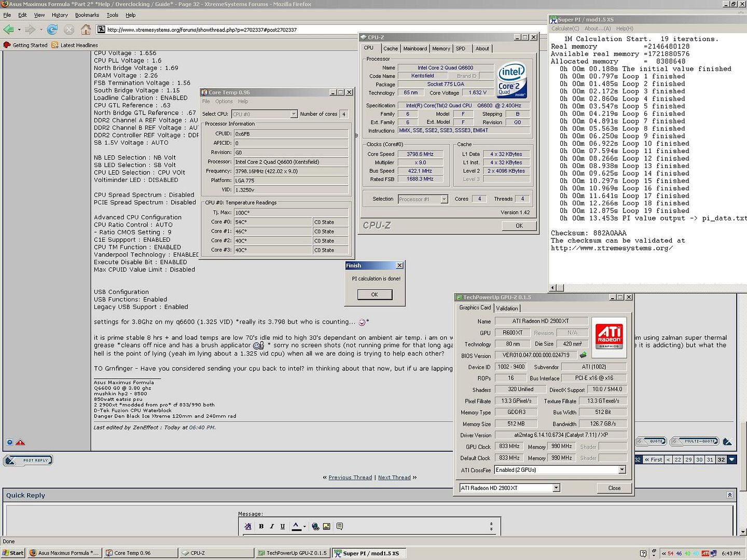
Task: Go to the Firefox Home page icon
Action: 86,30
